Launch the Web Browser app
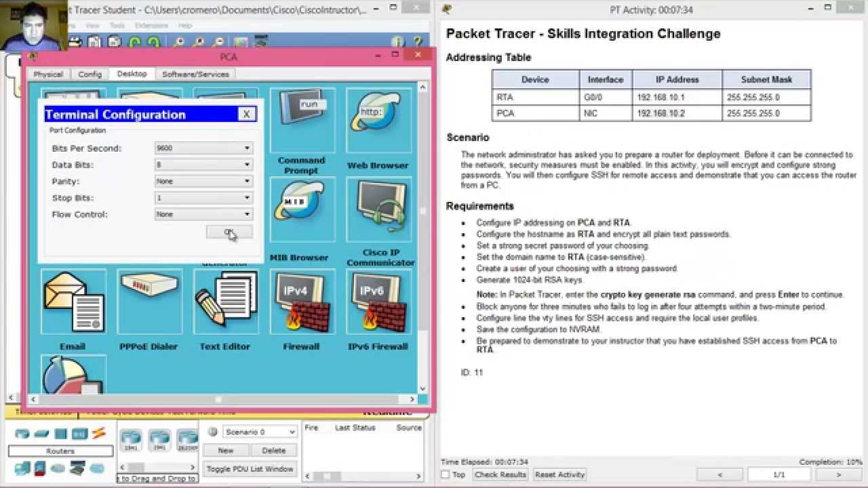 pyautogui.click(x=378, y=121)
